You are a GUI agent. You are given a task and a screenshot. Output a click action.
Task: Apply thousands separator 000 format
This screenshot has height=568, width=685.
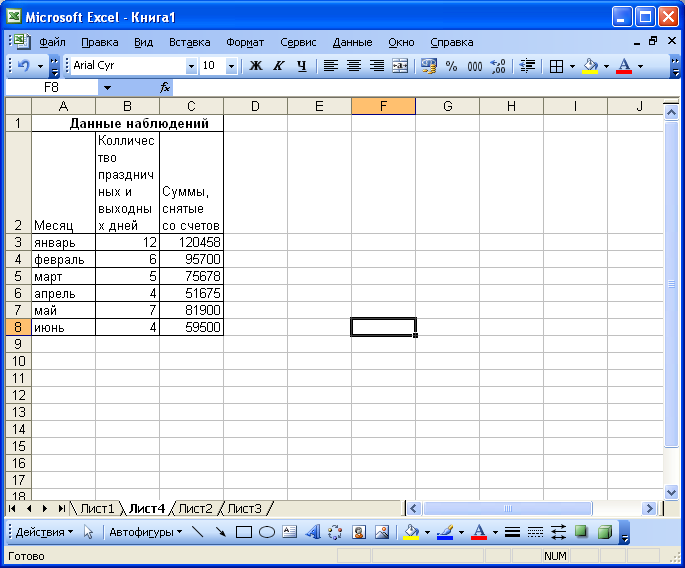[475, 66]
